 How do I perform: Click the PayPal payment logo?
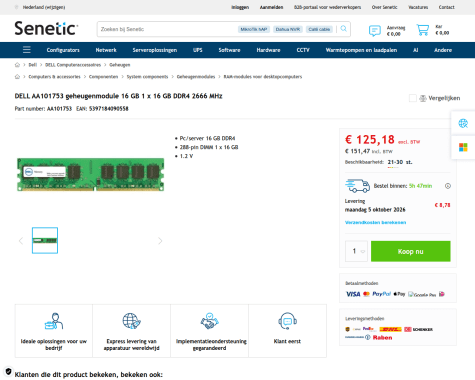[381, 294]
